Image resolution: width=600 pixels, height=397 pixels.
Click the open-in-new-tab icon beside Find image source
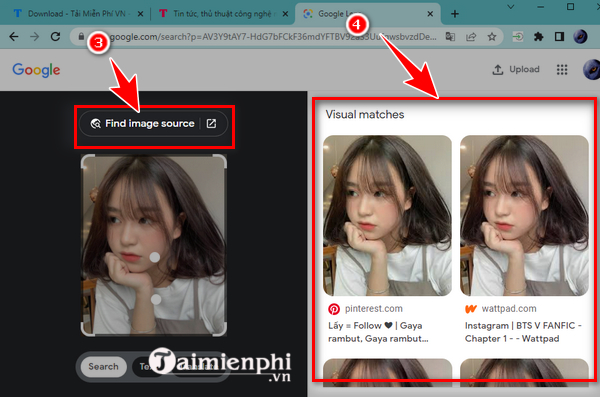pos(211,124)
